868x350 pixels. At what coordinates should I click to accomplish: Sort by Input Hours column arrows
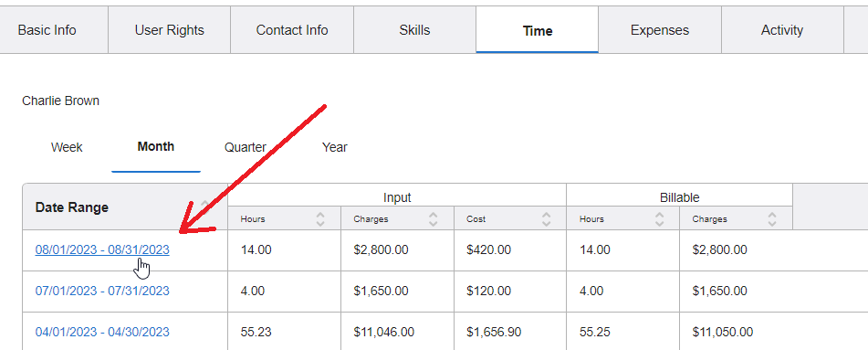pyautogui.click(x=320, y=219)
